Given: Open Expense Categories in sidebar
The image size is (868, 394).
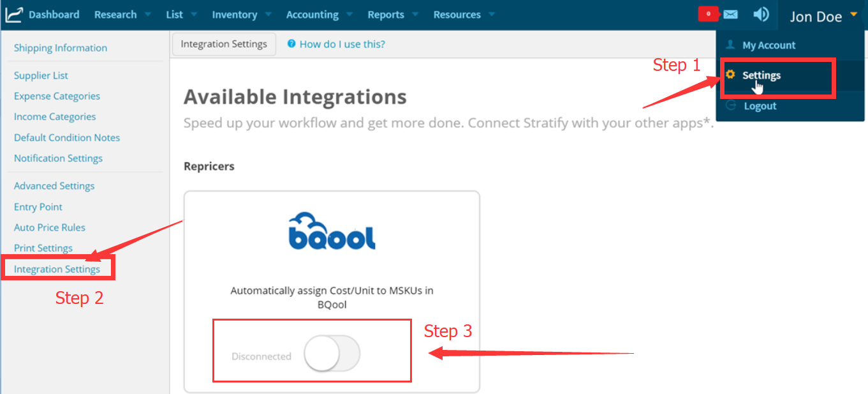Looking at the screenshot, I should point(57,96).
